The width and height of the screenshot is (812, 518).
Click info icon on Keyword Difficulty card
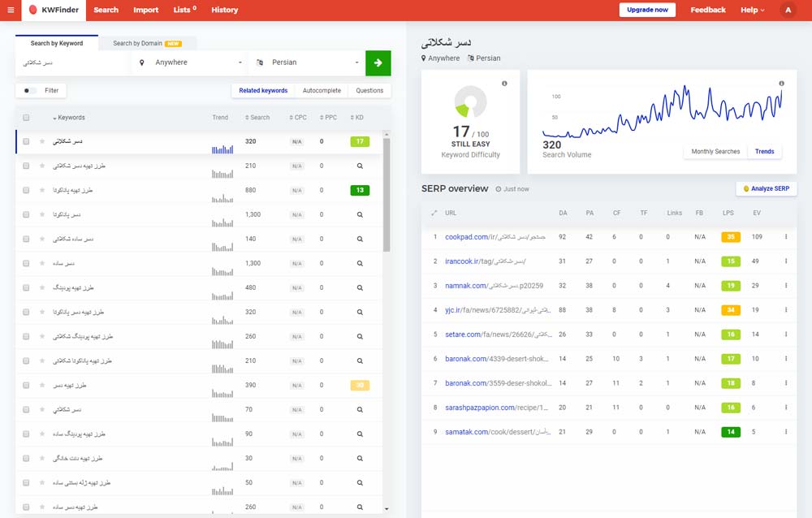(504, 84)
